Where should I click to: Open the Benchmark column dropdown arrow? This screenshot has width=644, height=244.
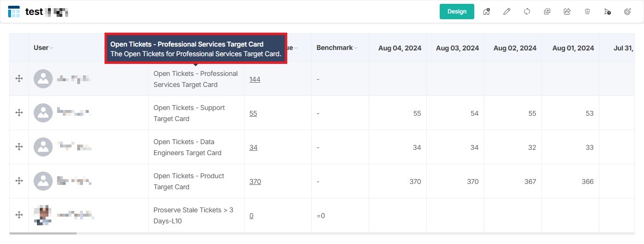(356, 48)
